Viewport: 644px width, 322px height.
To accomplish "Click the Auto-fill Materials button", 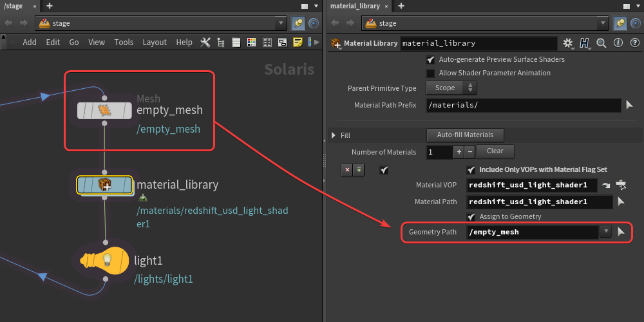I will pos(465,135).
